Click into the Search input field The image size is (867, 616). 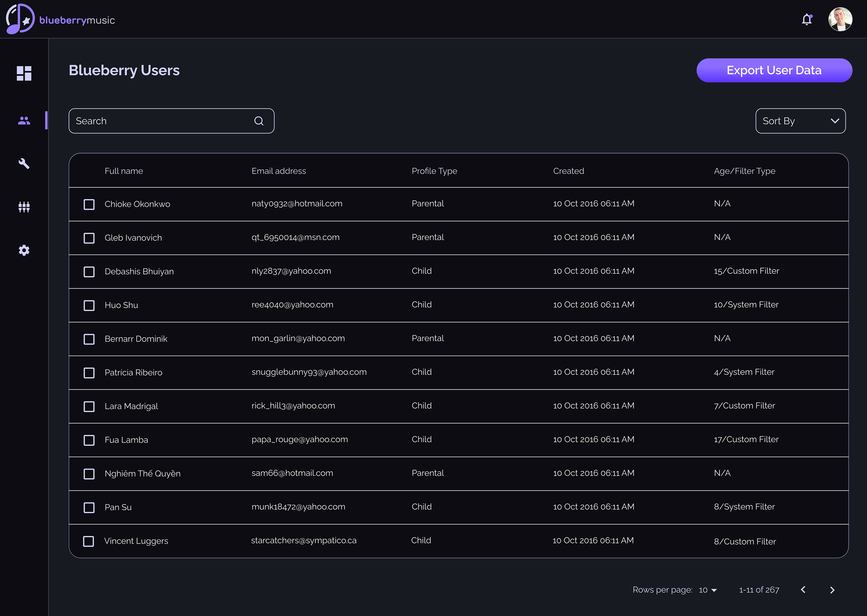tap(159, 121)
